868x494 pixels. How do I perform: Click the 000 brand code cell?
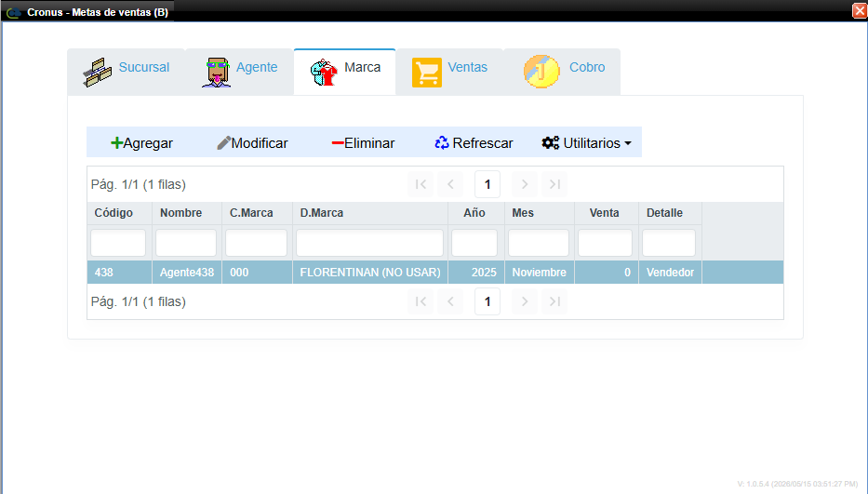click(x=258, y=273)
